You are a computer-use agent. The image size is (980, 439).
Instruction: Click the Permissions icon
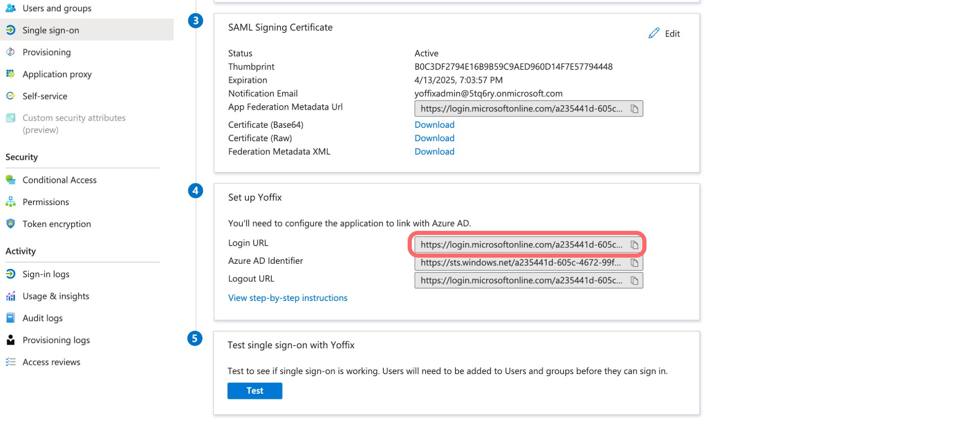tap(10, 202)
